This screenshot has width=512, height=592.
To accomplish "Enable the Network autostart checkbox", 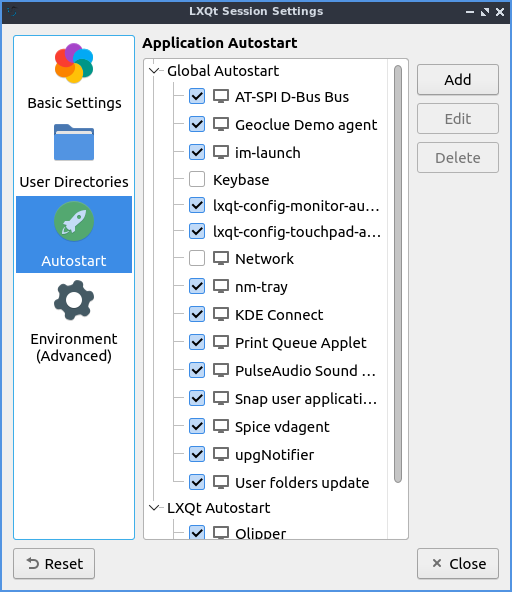I will pos(197,258).
